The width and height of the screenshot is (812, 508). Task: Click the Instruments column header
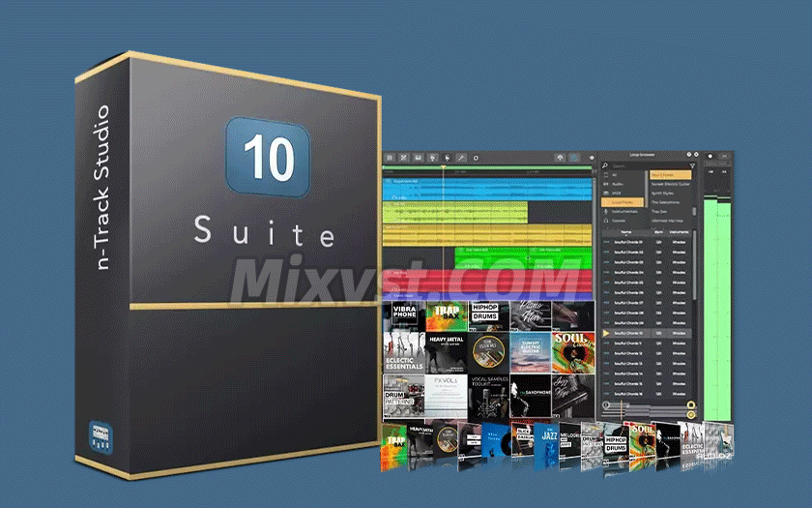[680, 232]
